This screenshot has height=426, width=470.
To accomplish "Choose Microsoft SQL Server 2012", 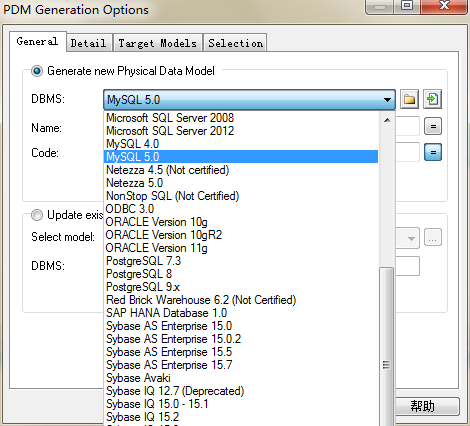I will pyautogui.click(x=241, y=131).
